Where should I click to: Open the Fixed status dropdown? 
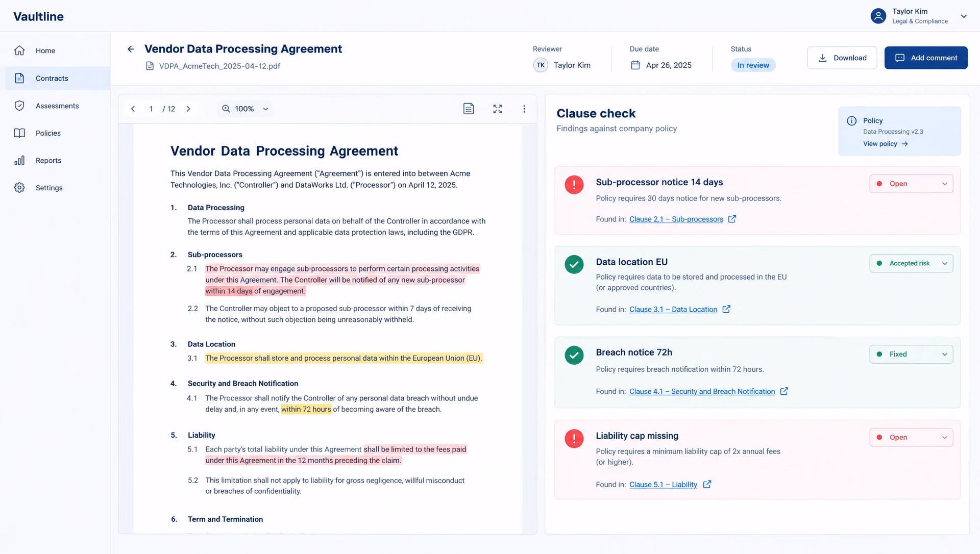(x=911, y=354)
